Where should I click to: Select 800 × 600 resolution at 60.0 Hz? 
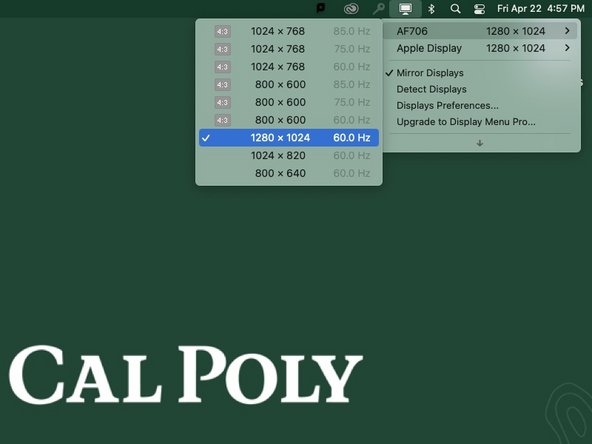point(289,120)
